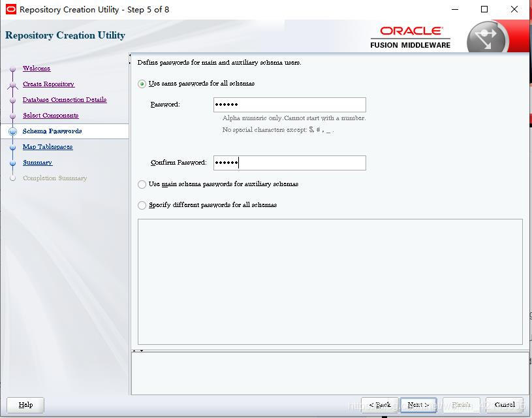The height and width of the screenshot is (418, 532).
Task: Close the Repository Creation Utility window
Action: (x=514, y=10)
